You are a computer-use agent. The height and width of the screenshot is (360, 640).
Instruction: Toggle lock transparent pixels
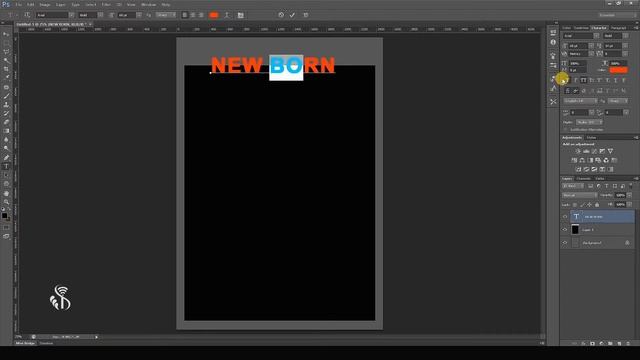pyautogui.click(x=575, y=204)
